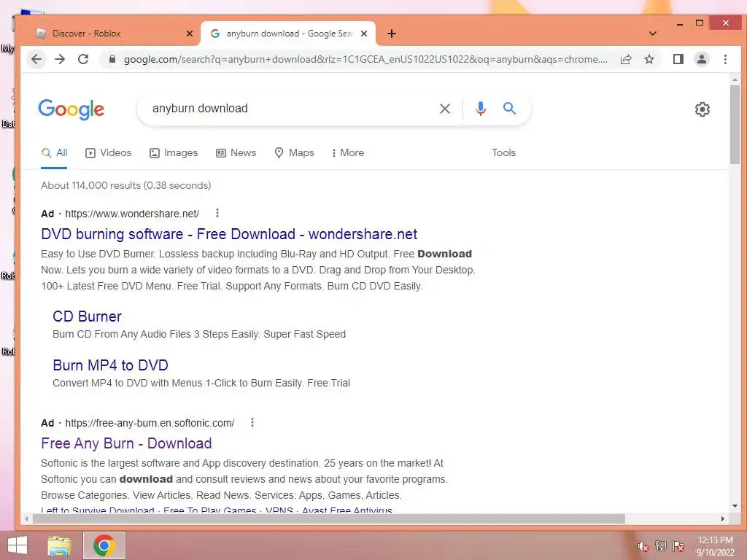
Task: Expand the More search filters menu
Action: tap(348, 153)
